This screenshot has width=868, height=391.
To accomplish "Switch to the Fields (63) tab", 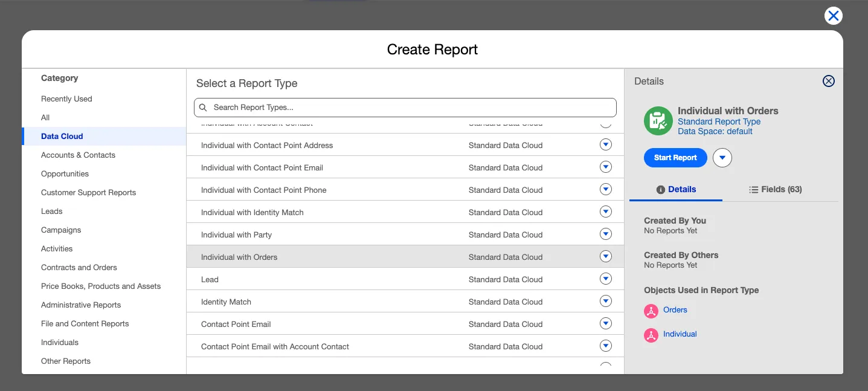I will coord(775,189).
